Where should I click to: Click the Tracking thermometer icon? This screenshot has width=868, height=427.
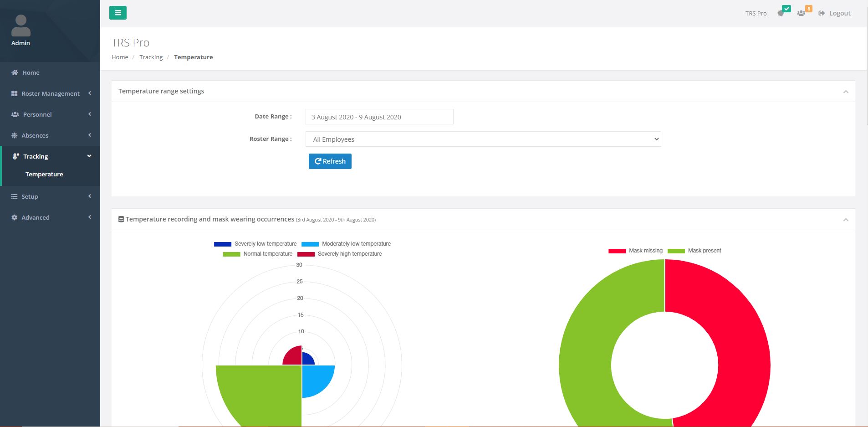[x=16, y=156]
